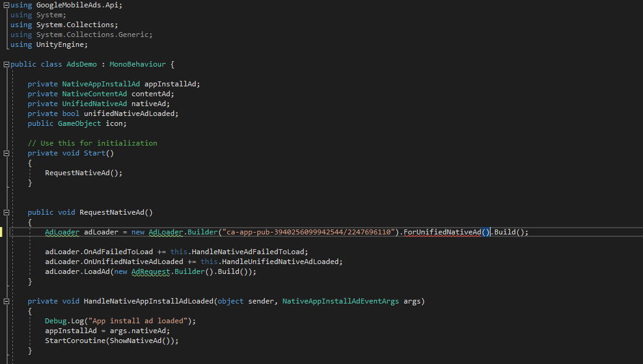Viewport: 643px width, 364px height.
Task: Collapse the RequestNativeAd method
Action: 6,212
